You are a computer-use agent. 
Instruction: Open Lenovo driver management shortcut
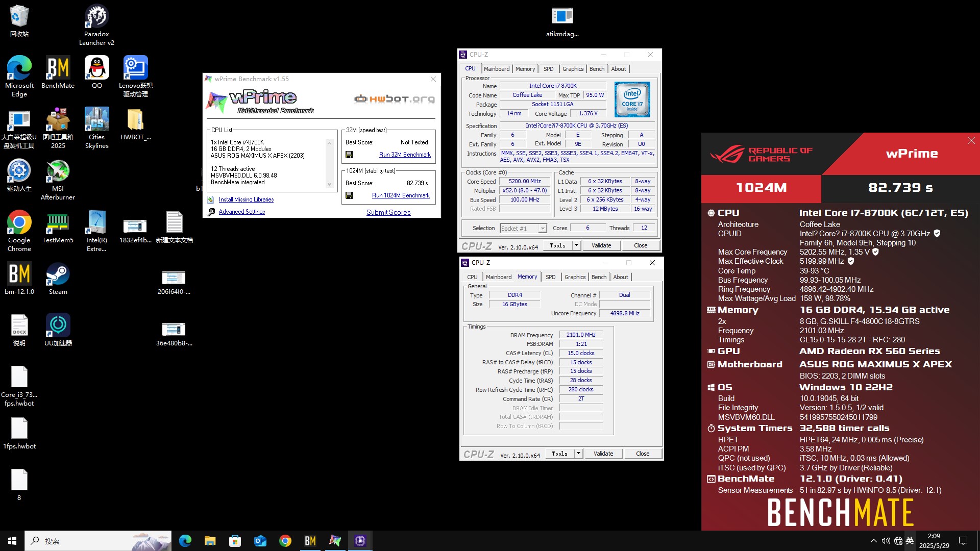(135, 76)
